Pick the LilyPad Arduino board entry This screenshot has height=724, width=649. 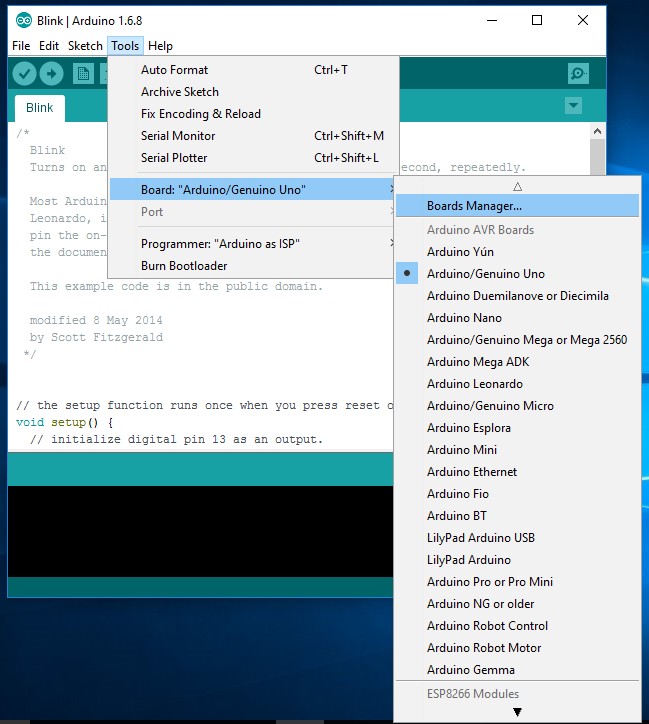(517, 560)
